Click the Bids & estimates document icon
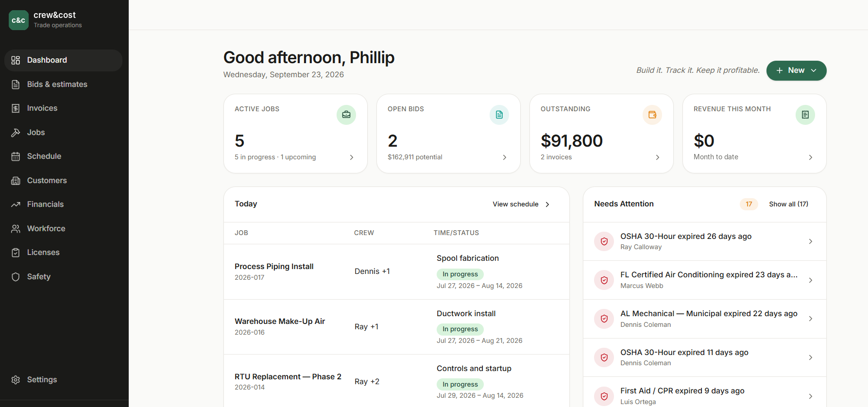 click(16, 85)
